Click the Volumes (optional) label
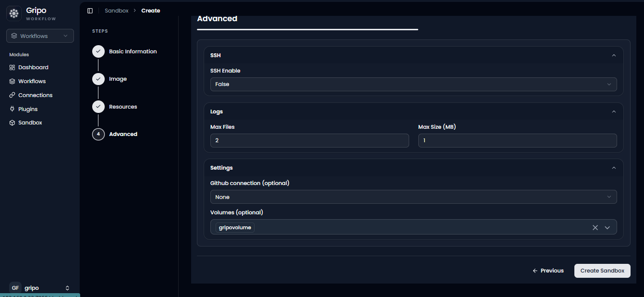The width and height of the screenshot is (644, 297). tap(237, 212)
